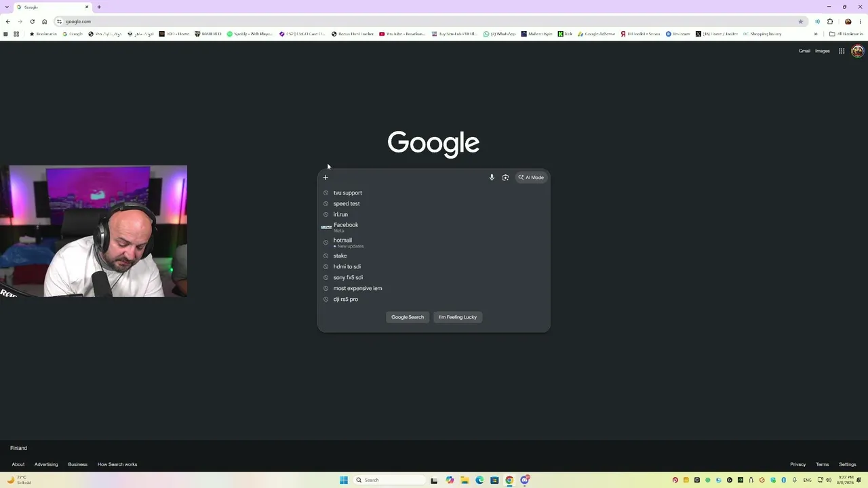Select the "hdmi to sdi" suggestion
The width and height of the screenshot is (868, 488).
[x=434, y=267]
